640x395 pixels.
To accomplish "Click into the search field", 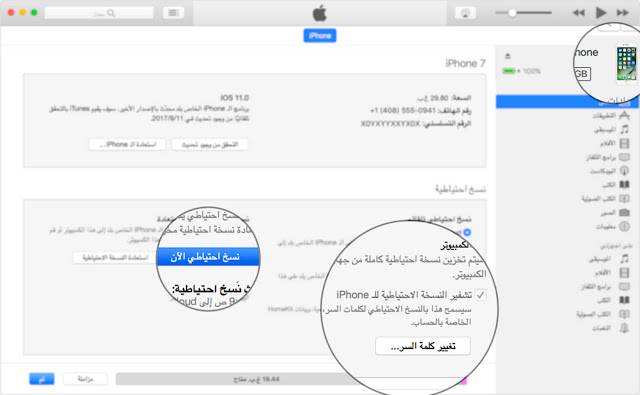I will tap(99, 13).
